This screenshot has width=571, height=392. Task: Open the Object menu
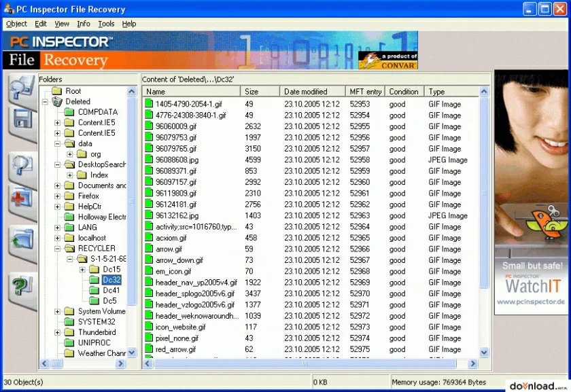pyautogui.click(x=16, y=24)
